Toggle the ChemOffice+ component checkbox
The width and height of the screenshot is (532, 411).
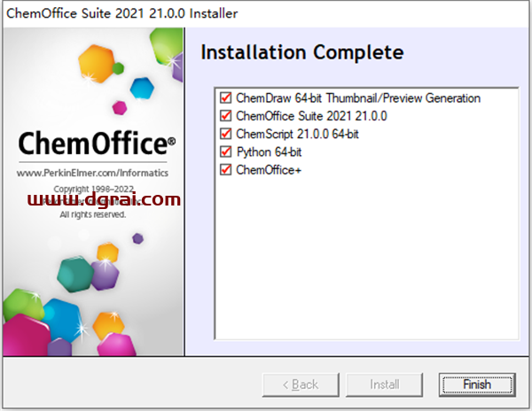click(225, 169)
